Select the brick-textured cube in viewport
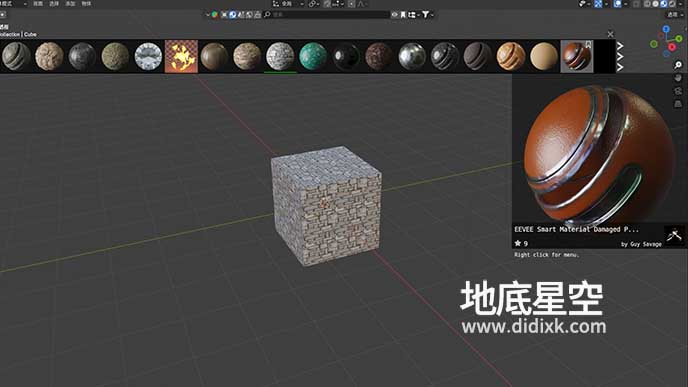 326,206
